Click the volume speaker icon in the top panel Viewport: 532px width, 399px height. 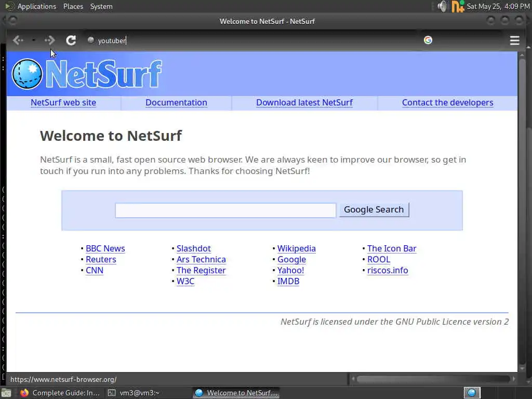tap(442, 6)
